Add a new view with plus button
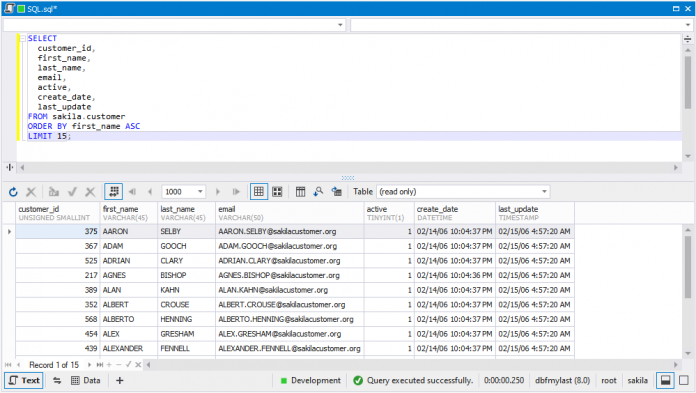This screenshot has height=393, width=696. [119, 381]
